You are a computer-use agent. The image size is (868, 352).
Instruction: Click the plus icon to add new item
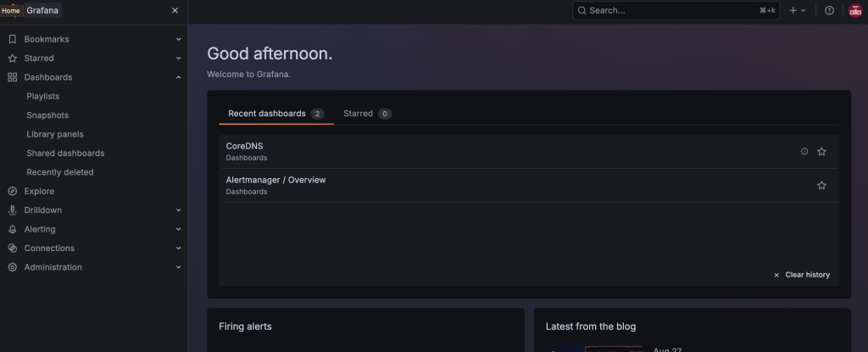(793, 10)
